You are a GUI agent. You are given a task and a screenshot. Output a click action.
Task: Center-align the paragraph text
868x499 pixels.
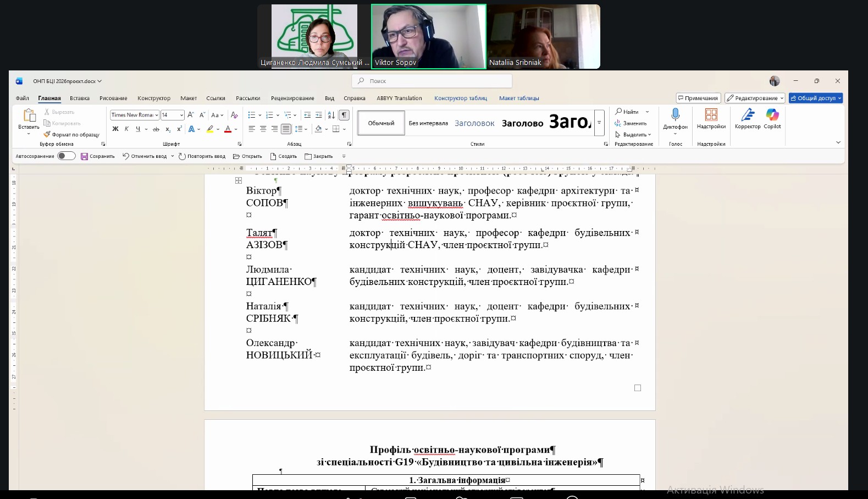pos(263,129)
